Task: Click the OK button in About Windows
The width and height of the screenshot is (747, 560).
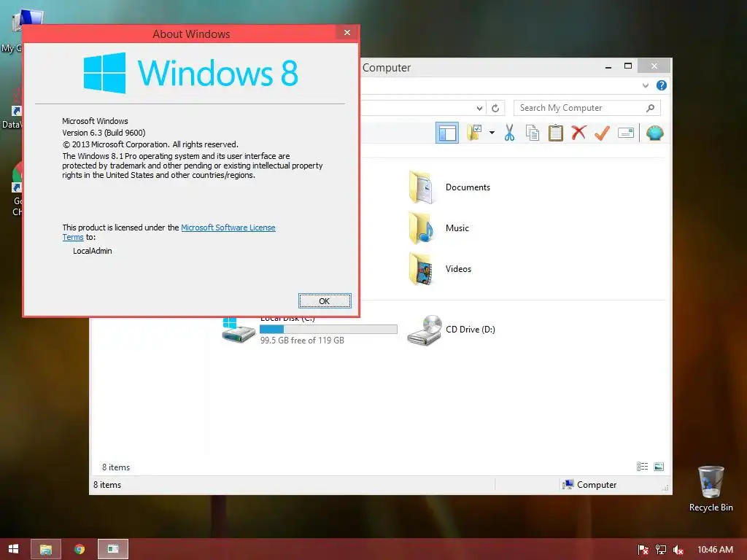Action: pyautogui.click(x=325, y=301)
